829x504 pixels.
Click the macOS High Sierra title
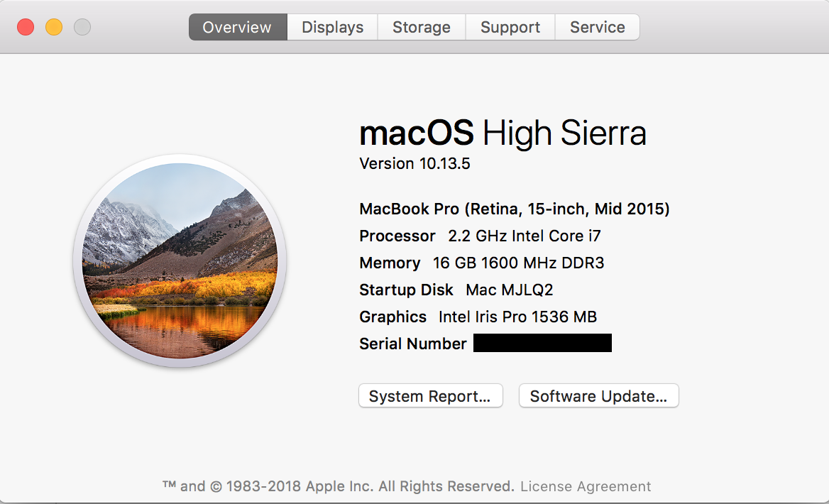tap(503, 133)
